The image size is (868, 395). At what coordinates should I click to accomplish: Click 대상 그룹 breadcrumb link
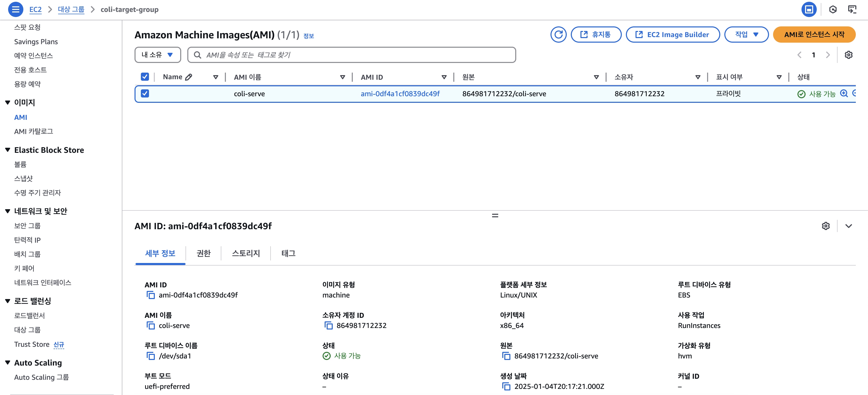tap(71, 9)
